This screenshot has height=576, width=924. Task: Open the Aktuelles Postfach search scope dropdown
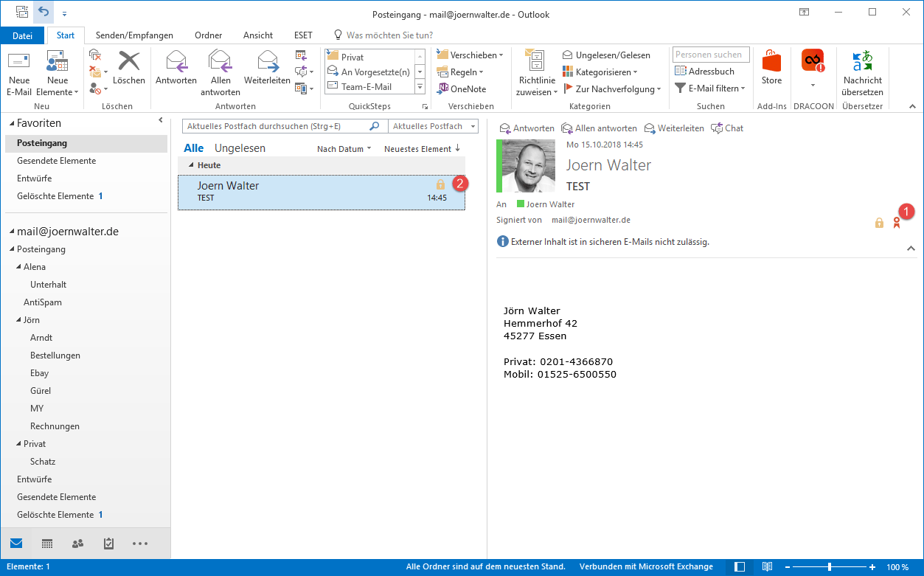[433, 127]
